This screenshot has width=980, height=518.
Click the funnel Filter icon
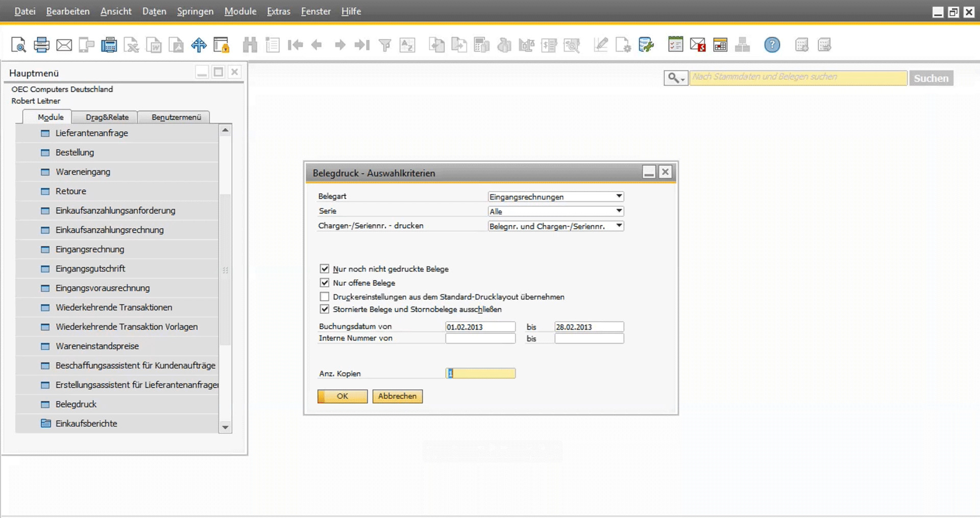[x=385, y=45]
